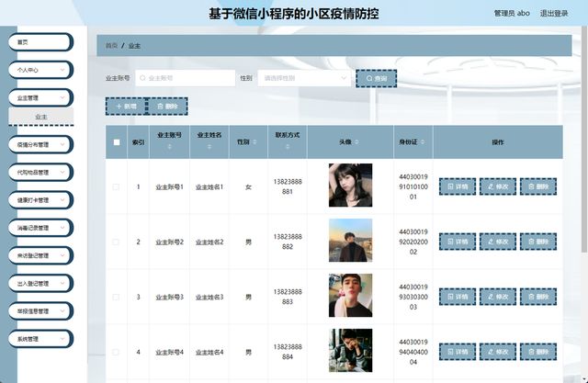Click 删除 for 业主账号4 row

538,352
